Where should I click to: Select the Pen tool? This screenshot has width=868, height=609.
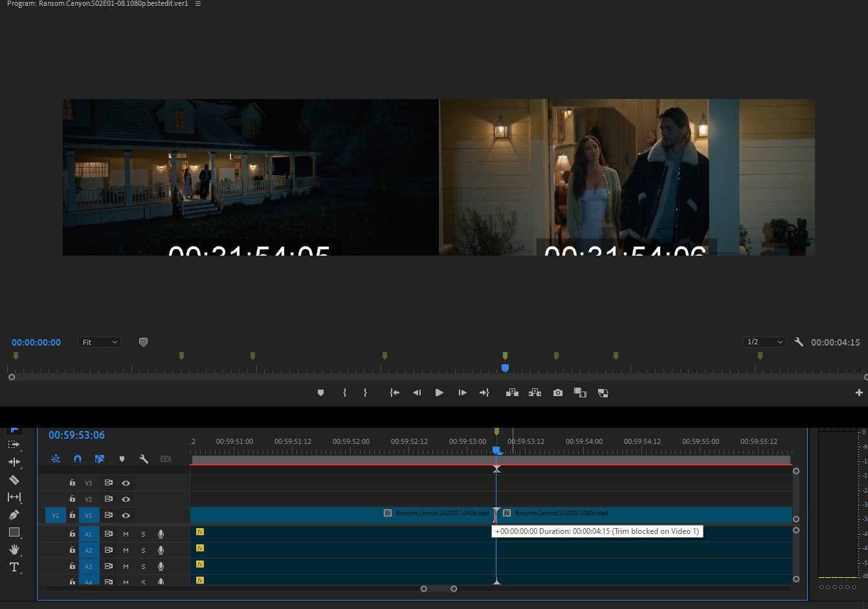14,515
